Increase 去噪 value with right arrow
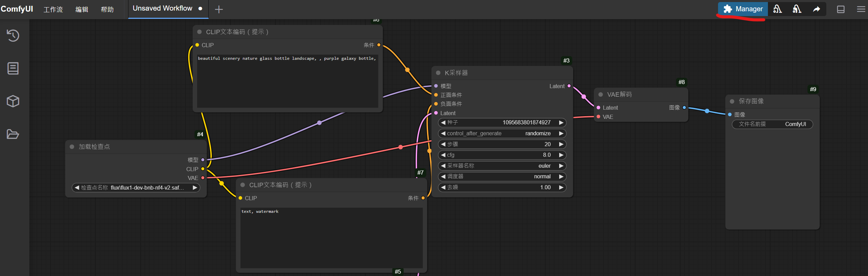The height and width of the screenshot is (276, 868). tap(561, 187)
